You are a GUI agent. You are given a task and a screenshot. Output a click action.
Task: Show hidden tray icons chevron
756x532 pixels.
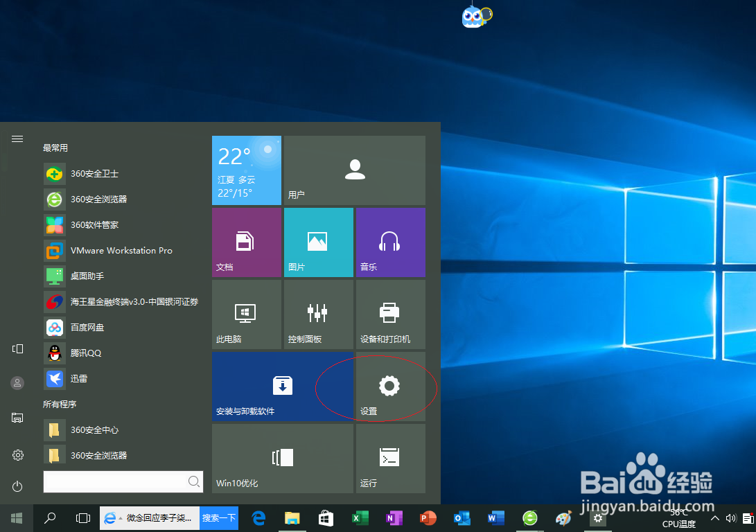pos(715,518)
